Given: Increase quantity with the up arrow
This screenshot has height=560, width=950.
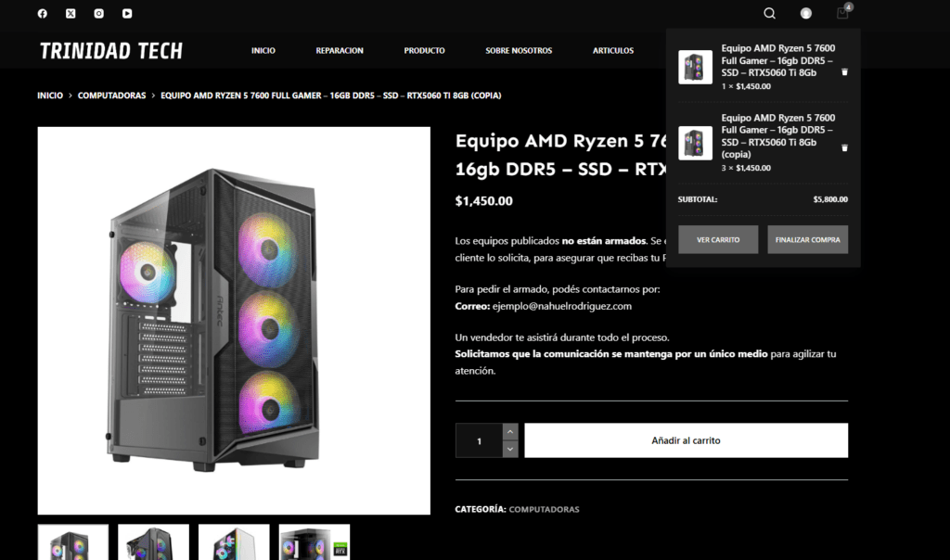Looking at the screenshot, I should coord(510,431).
